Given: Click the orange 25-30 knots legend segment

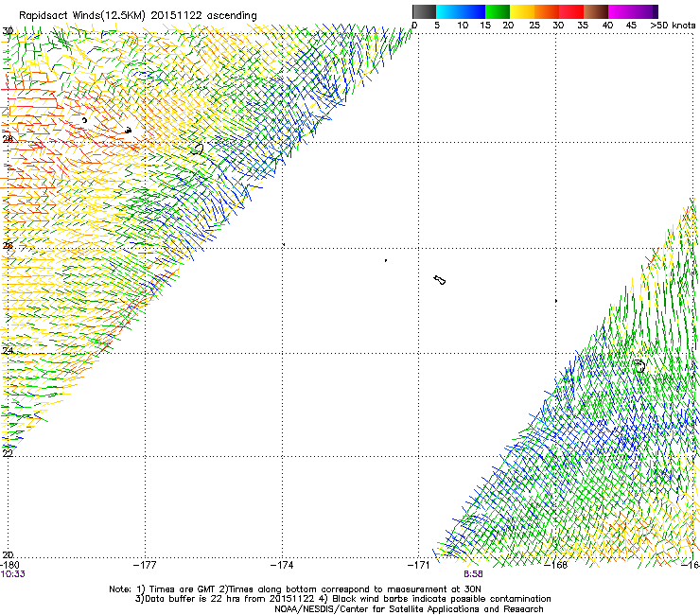Looking at the screenshot, I should pos(547,11).
